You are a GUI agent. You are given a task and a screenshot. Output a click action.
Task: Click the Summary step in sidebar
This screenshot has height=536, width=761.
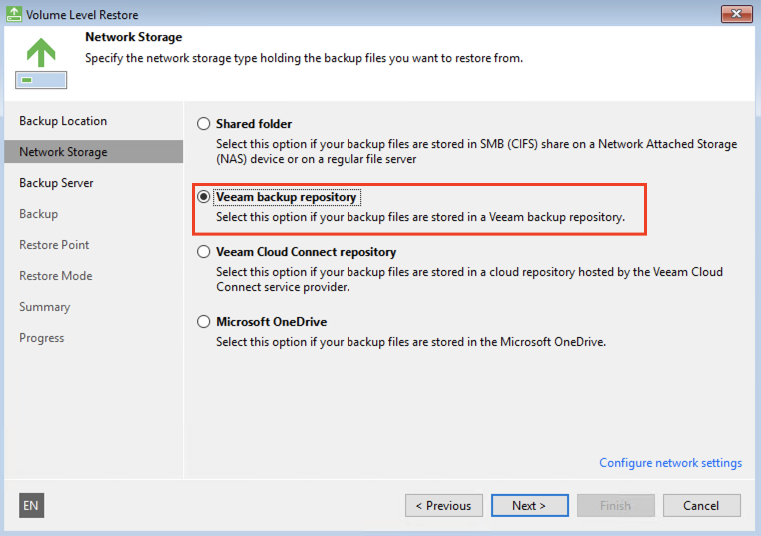click(45, 307)
